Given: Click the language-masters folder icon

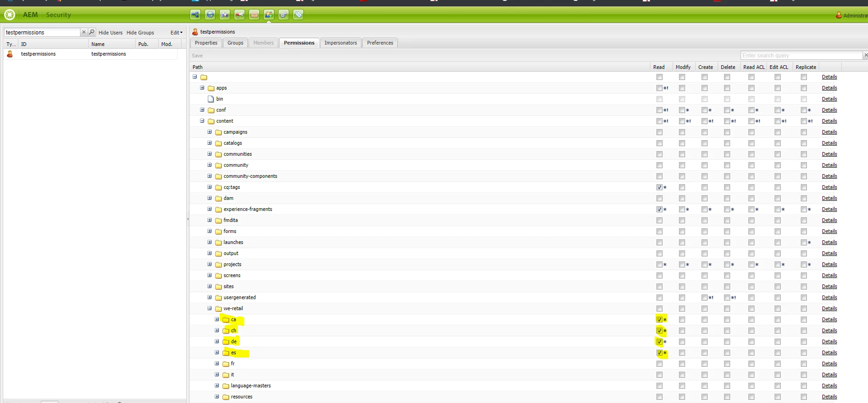Looking at the screenshot, I should 226,386.
